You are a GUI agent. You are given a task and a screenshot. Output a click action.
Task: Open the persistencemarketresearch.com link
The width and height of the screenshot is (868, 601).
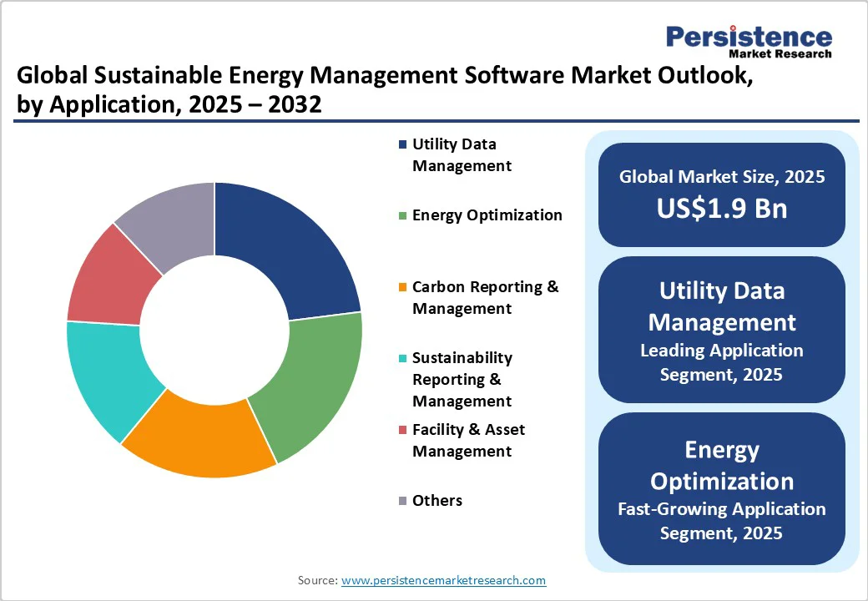pyautogui.click(x=443, y=579)
